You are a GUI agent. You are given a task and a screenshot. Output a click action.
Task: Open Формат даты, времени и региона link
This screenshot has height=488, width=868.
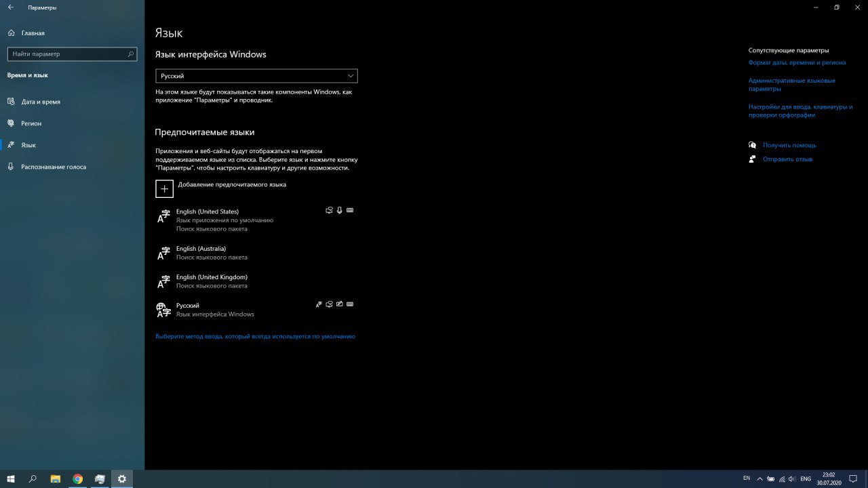click(x=797, y=62)
